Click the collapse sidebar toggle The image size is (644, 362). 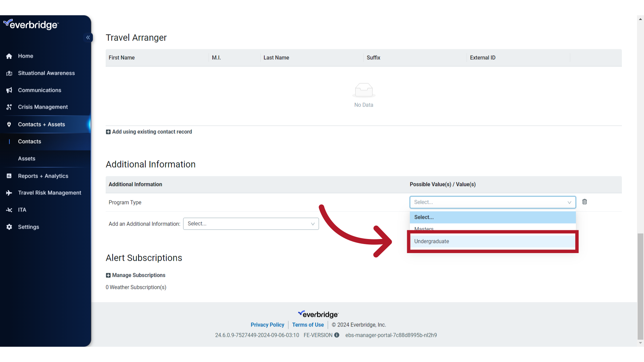coord(88,38)
